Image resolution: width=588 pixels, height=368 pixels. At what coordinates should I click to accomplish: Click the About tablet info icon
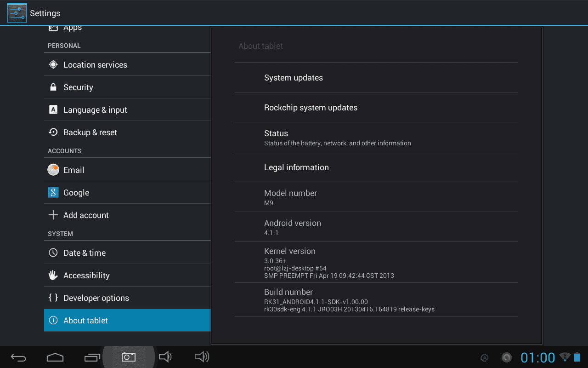pyautogui.click(x=53, y=320)
